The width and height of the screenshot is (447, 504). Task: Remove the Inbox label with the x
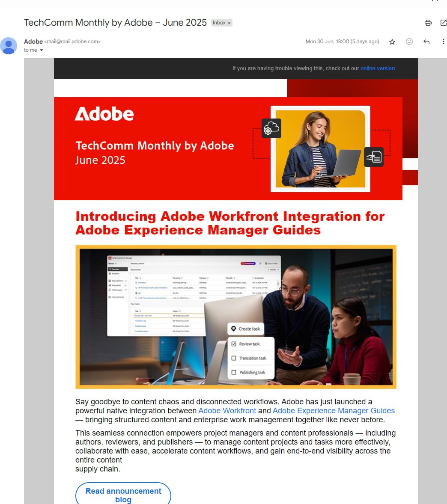(x=229, y=23)
